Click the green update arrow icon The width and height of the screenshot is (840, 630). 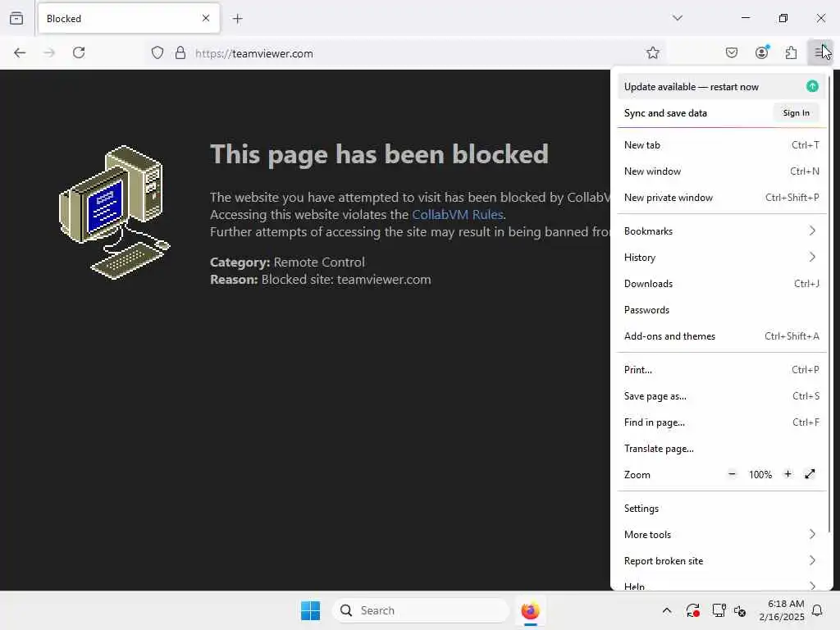pos(812,86)
